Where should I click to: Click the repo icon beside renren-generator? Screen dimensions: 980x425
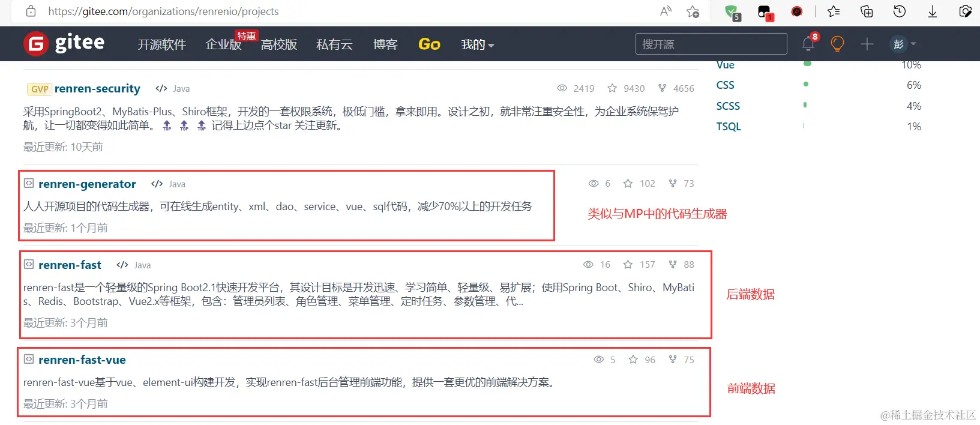tap(29, 183)
